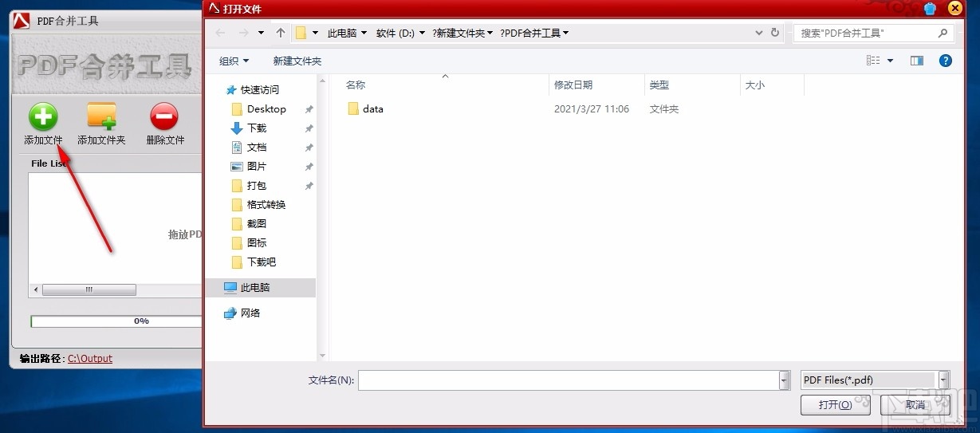
Task: Open the view options dropdown arrow
Action: click(891, 61)
